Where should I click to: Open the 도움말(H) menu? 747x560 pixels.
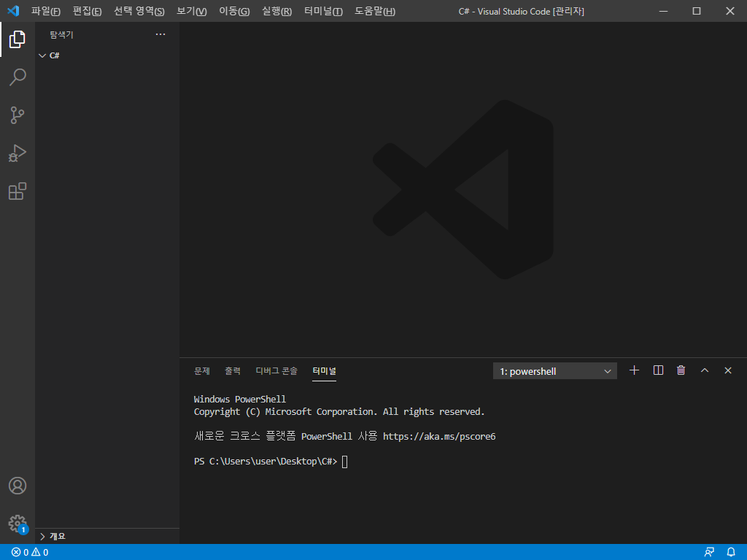(375, 11)
